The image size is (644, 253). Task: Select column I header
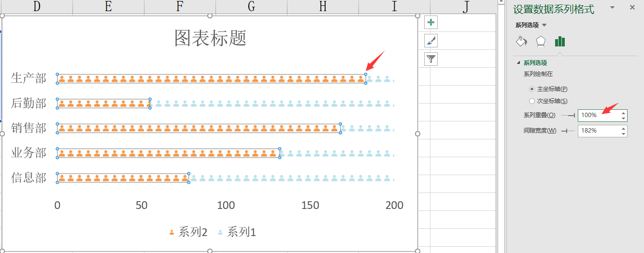(x=394, y=6)
